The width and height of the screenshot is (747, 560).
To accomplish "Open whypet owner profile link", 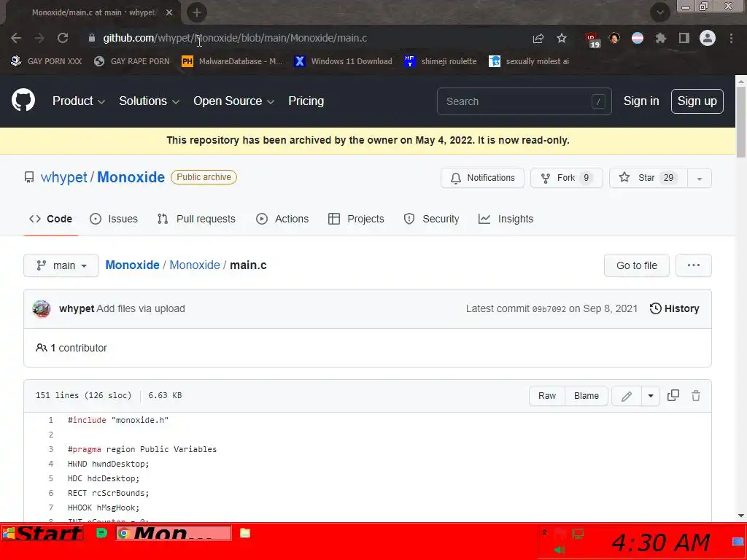I will [64, 177].
